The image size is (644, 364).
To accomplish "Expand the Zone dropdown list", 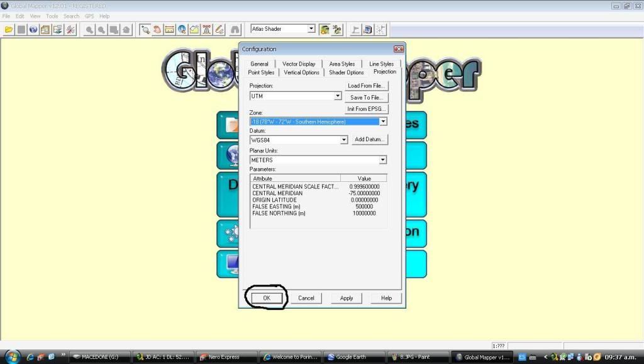I will click(x=383, y=122).
